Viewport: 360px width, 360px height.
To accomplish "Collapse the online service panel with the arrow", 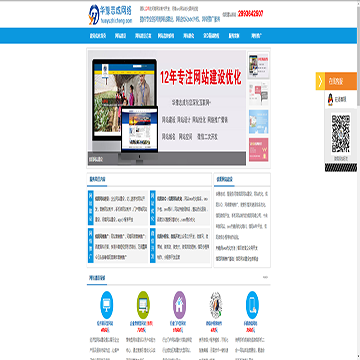I will point(320,81).
